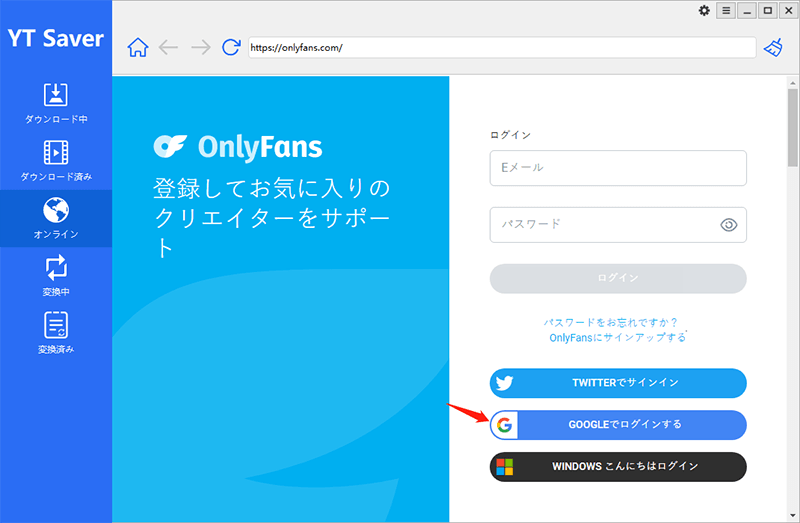Navigate back in the built-in browser
This screenshot has height=523, width=800.
[x=168, y=47]
